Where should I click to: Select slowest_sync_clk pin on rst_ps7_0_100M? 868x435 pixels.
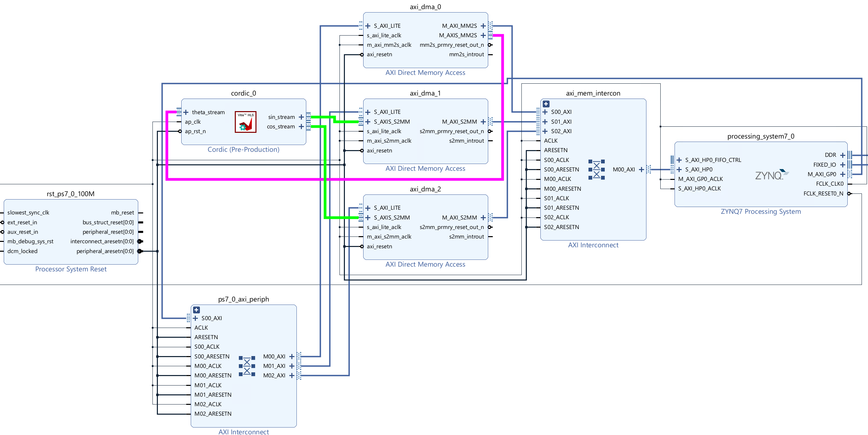(28, 212)
